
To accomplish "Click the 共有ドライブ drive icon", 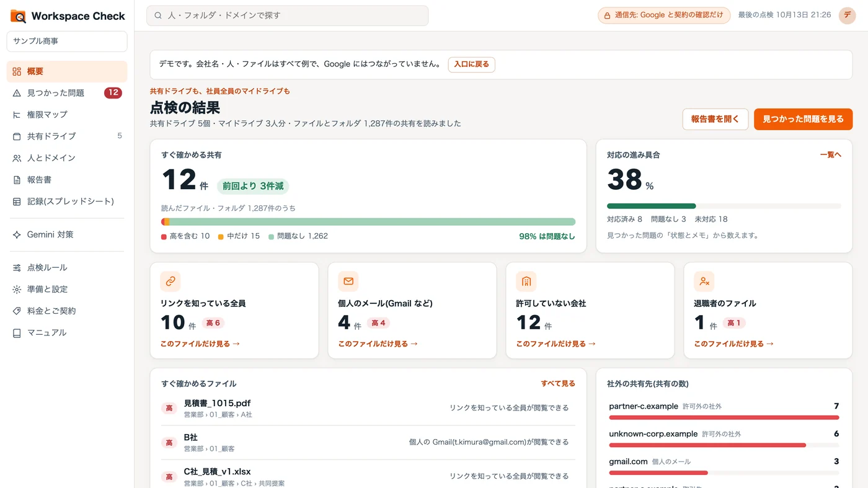I will point(17,136).
